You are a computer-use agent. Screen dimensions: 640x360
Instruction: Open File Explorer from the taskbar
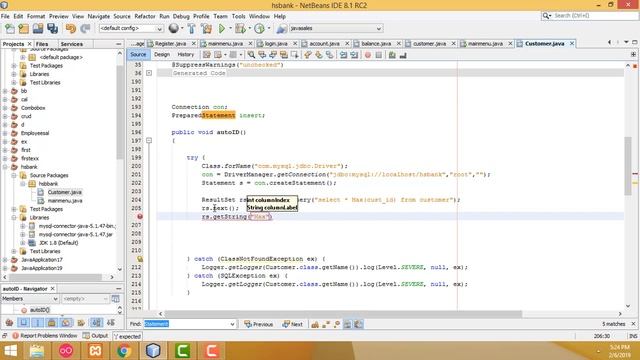pos(37,351)
